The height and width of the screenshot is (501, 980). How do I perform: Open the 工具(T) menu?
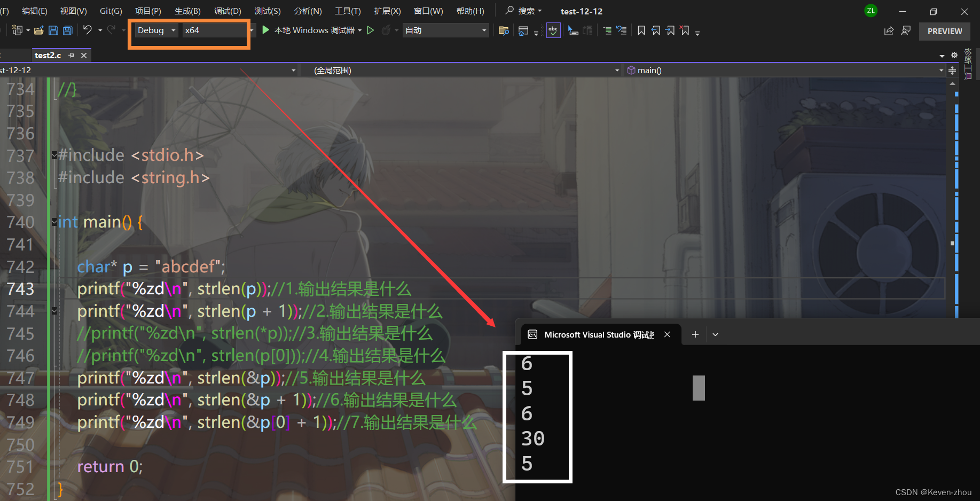[348, 11]
